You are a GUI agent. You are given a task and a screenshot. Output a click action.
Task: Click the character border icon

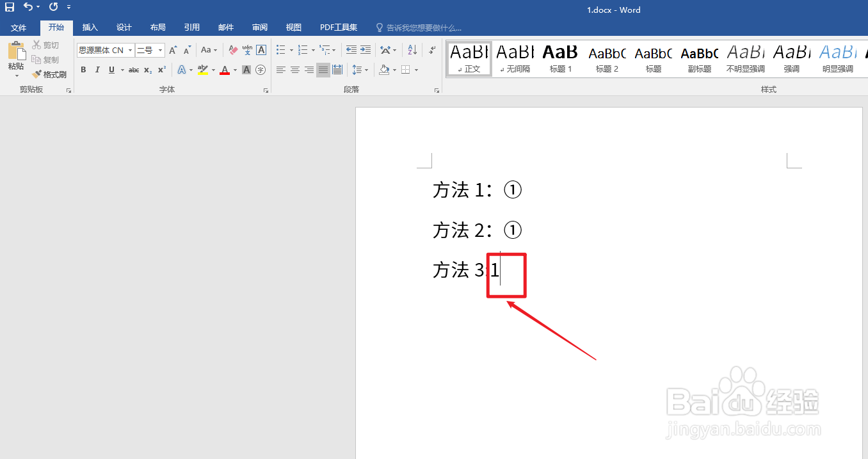[x=261, y=50]
